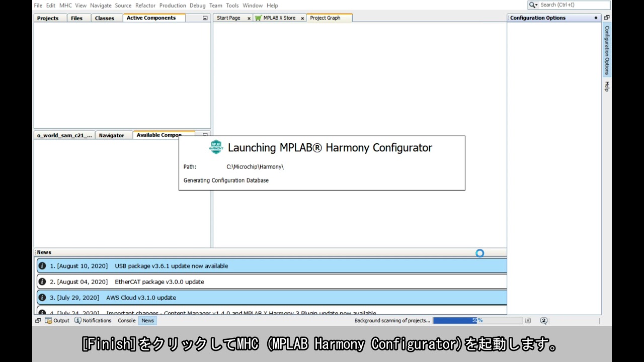Open the Notifications tab
The height and width of the screenshot is (362, 644).
93,321
